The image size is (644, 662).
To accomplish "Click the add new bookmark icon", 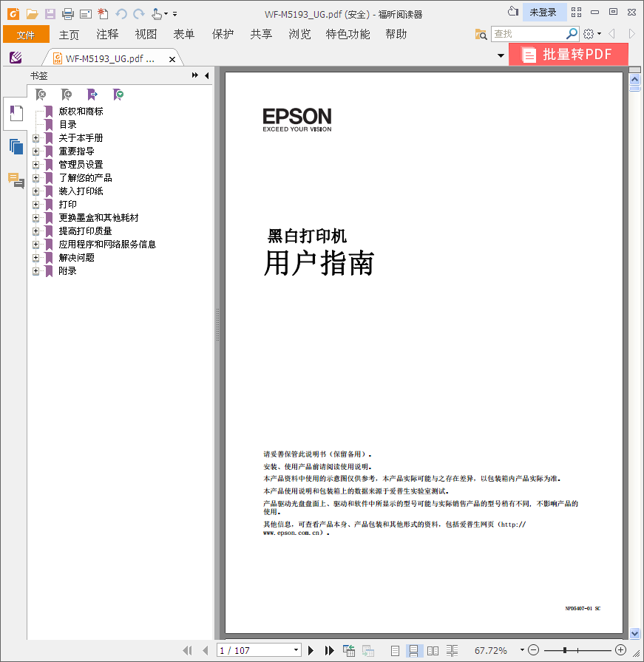I will click(x=67, y=95).
